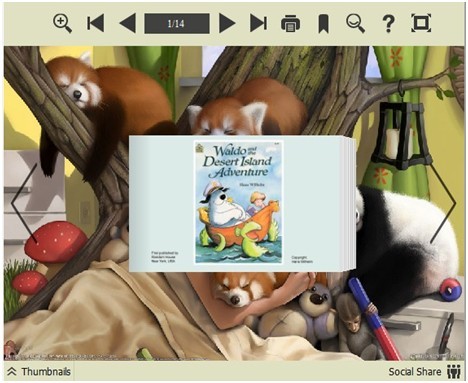Go to next page arrow in toolbar
468x383 pixels.
227,23
